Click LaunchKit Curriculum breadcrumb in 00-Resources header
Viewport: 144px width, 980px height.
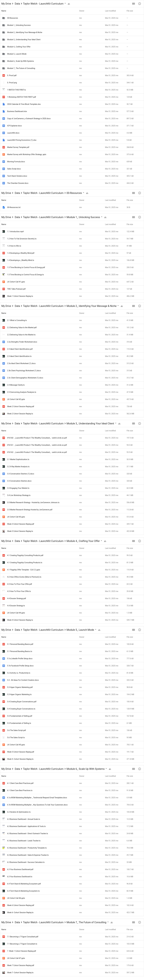[43, 193]
